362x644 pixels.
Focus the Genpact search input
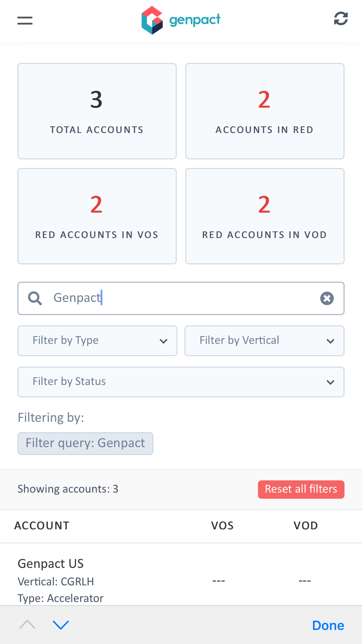(181, 298)
